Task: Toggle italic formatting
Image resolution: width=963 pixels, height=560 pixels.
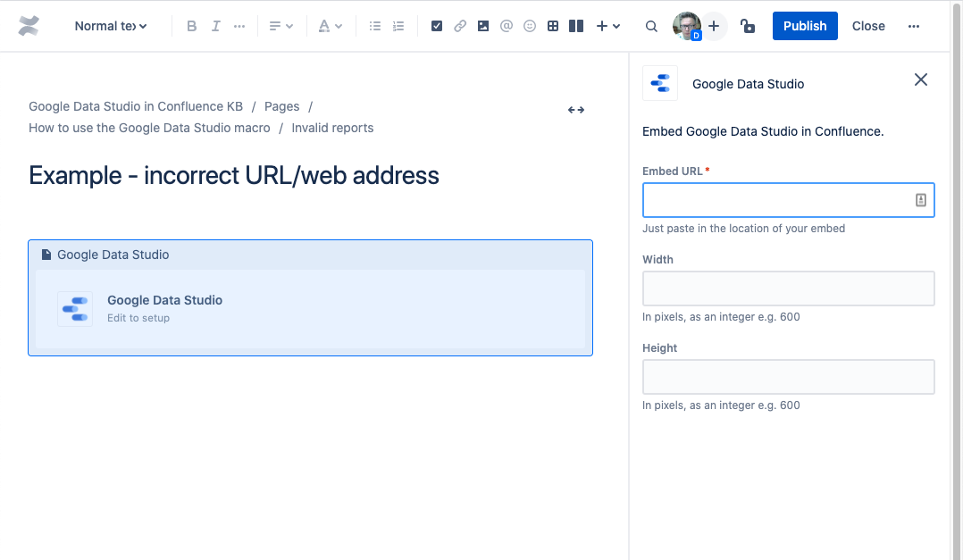Action: pyautogui.click(x=215, y=26)
